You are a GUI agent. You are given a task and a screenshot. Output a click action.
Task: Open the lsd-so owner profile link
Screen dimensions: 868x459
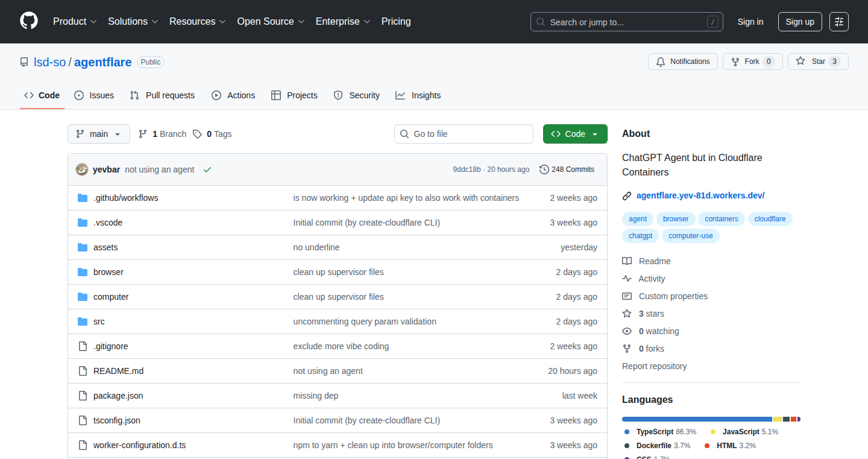[x=50, y=62]
